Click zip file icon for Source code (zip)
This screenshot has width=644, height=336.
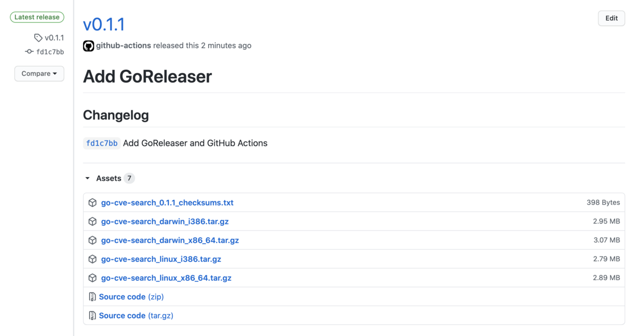click(x=92, y=297)
